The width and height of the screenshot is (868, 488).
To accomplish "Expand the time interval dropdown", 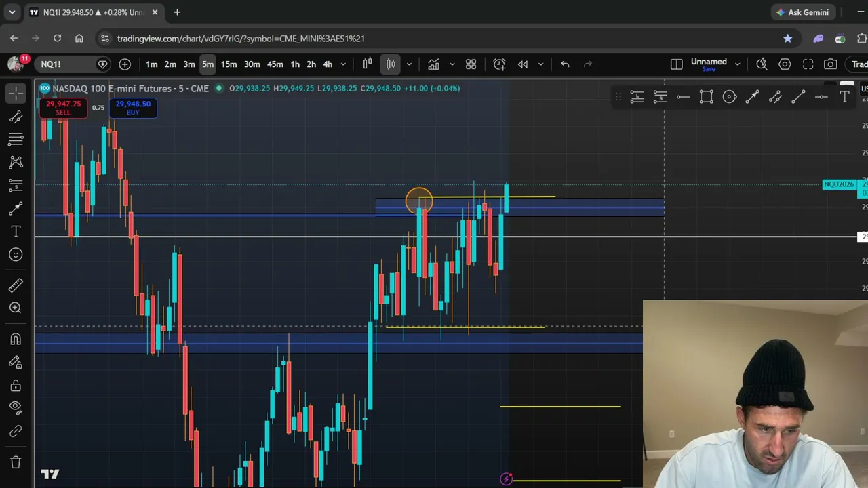I will click(343, 64).
